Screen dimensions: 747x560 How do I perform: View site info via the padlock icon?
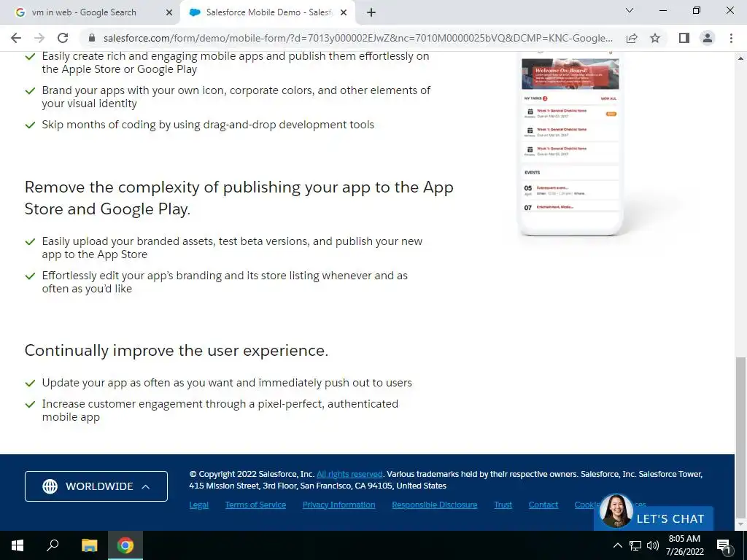click(x=93, y=38)
